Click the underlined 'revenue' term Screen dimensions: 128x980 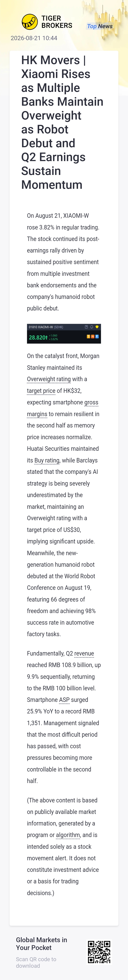(x=84, y=653)
